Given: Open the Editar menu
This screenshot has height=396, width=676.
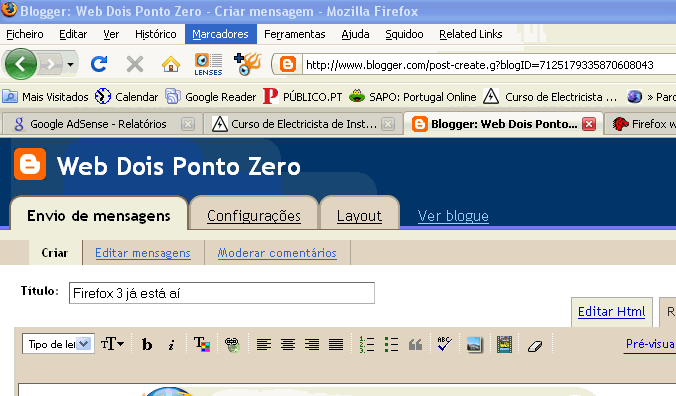Looking at the screenshot, I should (x=73, y=34).
